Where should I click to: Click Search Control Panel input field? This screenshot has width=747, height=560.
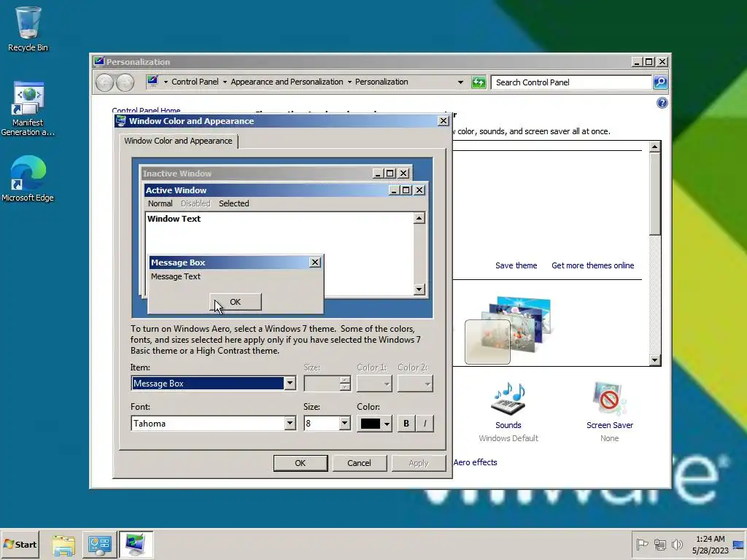click(571, 82)
